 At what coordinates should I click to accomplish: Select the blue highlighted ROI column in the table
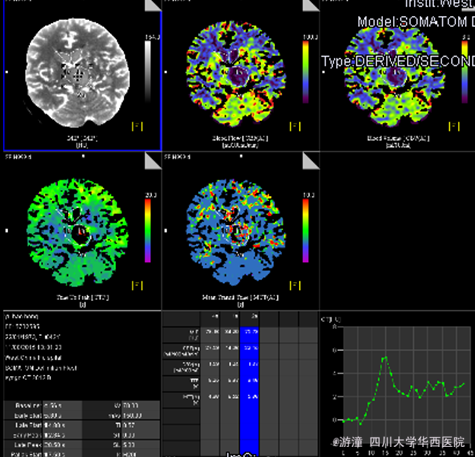[x=249, y=383]
